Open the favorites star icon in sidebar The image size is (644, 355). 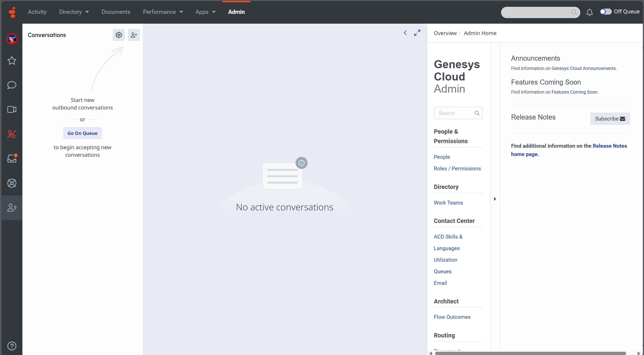coord(12,61)
